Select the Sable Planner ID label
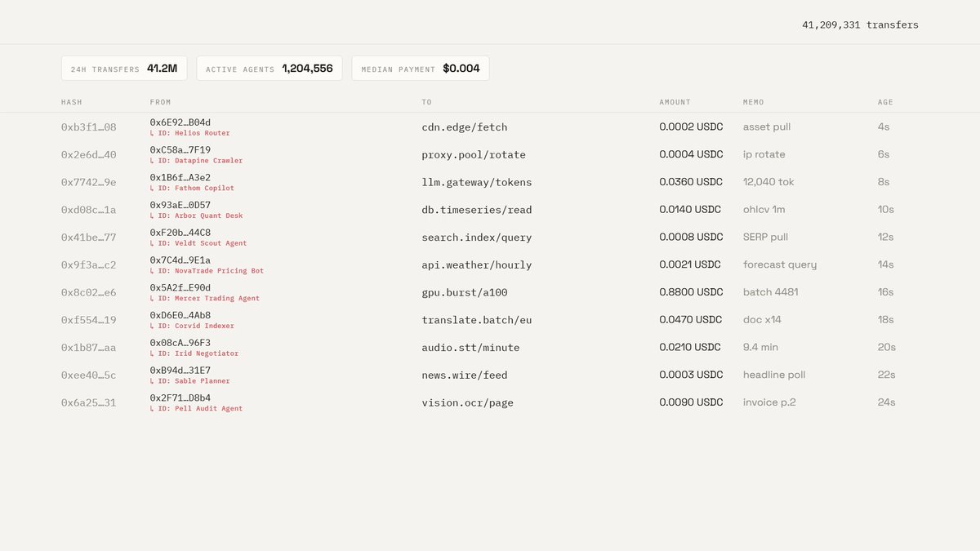Screen dimensions: 980x551 (x=189, y=381)
